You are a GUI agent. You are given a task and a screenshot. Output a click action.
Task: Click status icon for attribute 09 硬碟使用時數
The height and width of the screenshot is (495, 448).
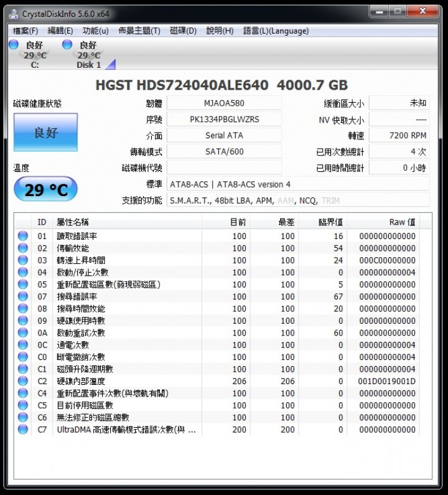[23, 321]
